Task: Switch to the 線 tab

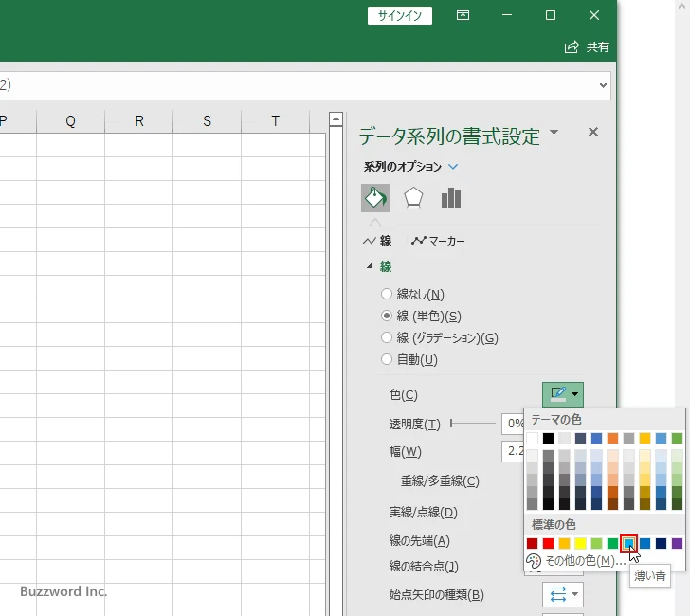Action: point(377,241)
